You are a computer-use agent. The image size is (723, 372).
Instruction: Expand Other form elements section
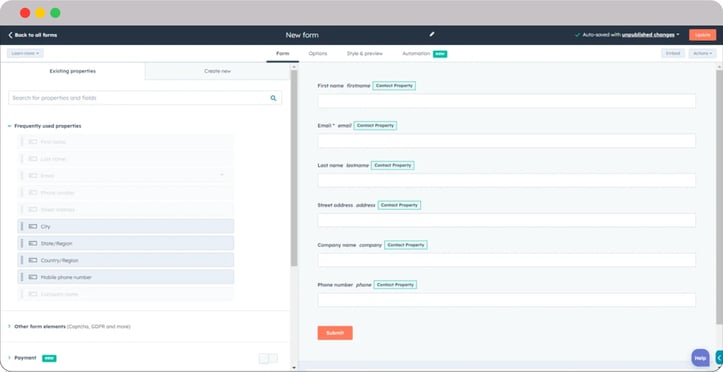pos(10,326)
